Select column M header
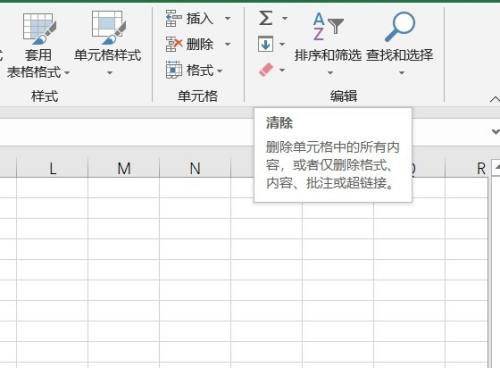 pos(124,168)
